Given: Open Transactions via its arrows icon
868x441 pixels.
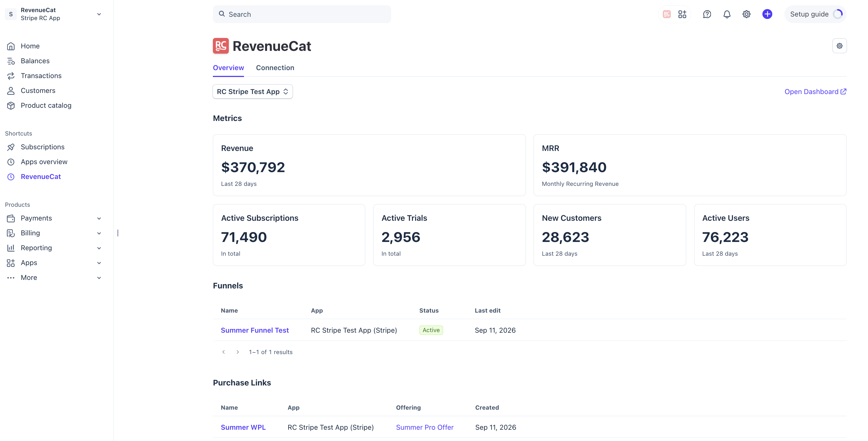Looking at the screenshot, I should [x=11, y=76].
